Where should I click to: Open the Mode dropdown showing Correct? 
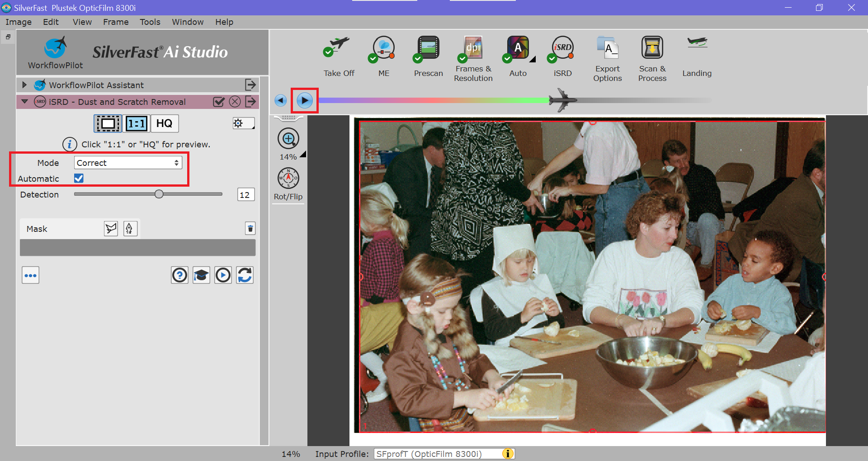(x=128, y=163)
